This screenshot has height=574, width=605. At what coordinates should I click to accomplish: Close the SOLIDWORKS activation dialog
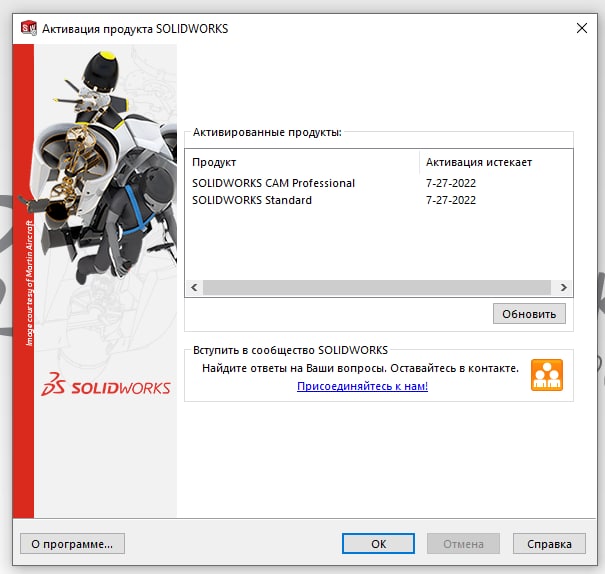(x=581, y=28)
